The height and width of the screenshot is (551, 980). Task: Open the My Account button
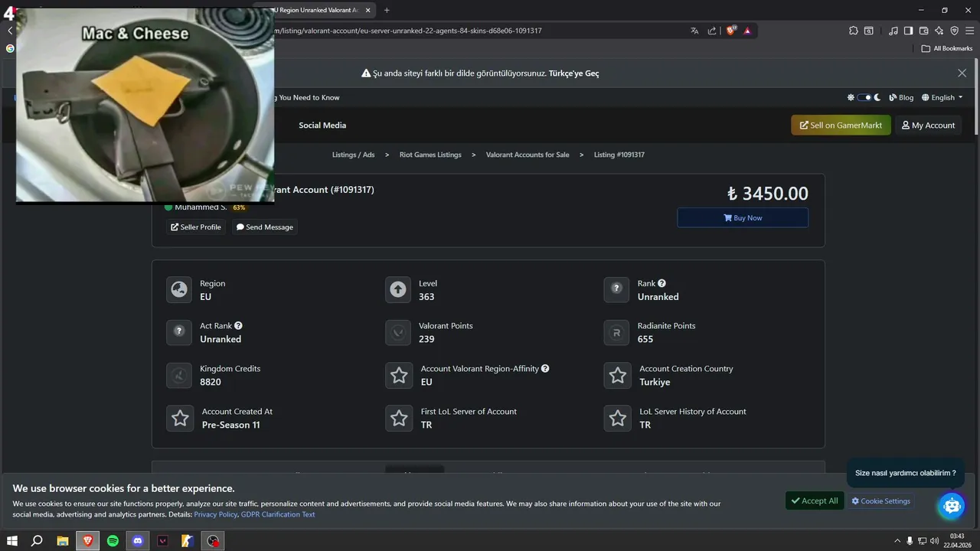point(928,125)
